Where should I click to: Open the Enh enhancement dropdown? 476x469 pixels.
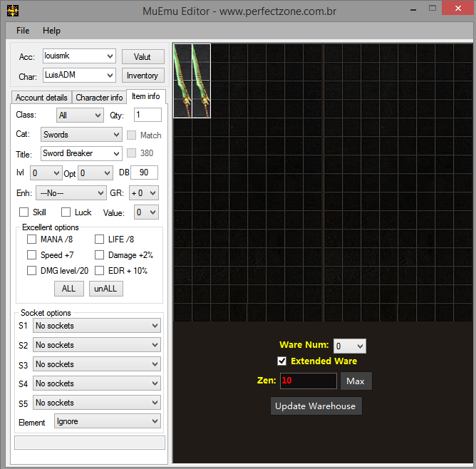point(71,193)
